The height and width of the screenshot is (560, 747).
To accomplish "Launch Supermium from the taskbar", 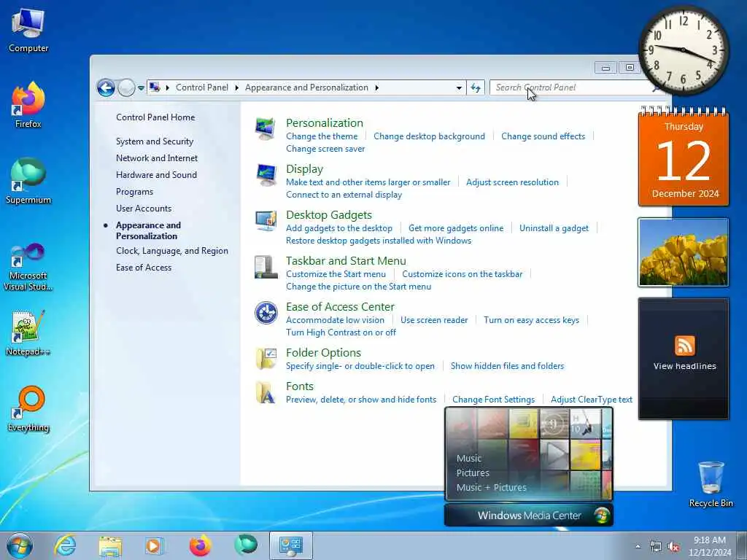I will coord(246,545).
